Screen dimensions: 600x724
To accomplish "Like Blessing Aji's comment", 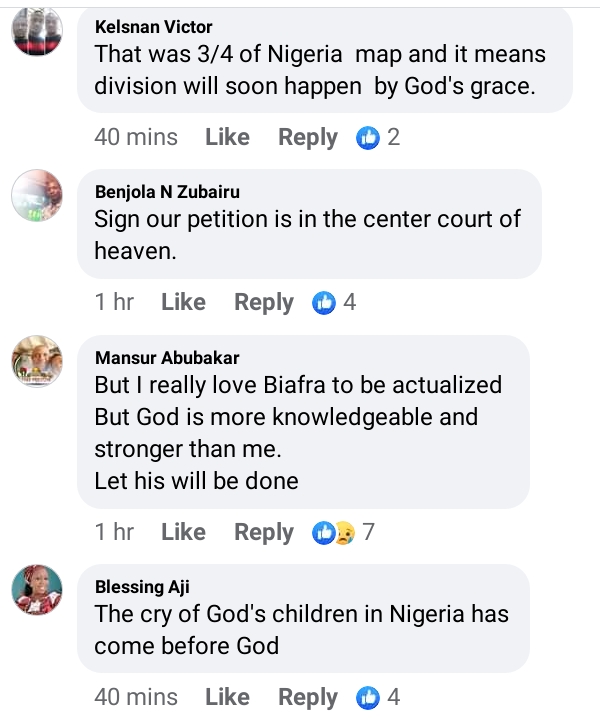I will pyautogui.click(x=227, y=696).
